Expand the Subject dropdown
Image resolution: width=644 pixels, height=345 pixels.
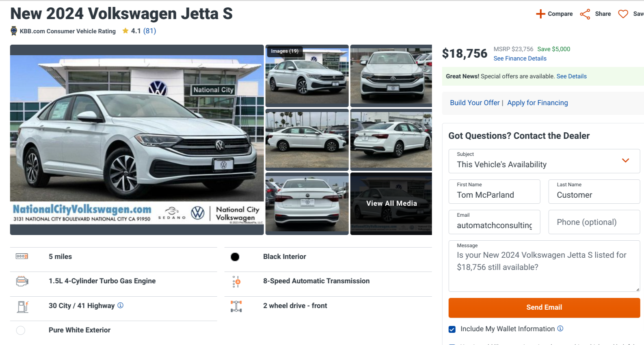click(x=625, y=161)
